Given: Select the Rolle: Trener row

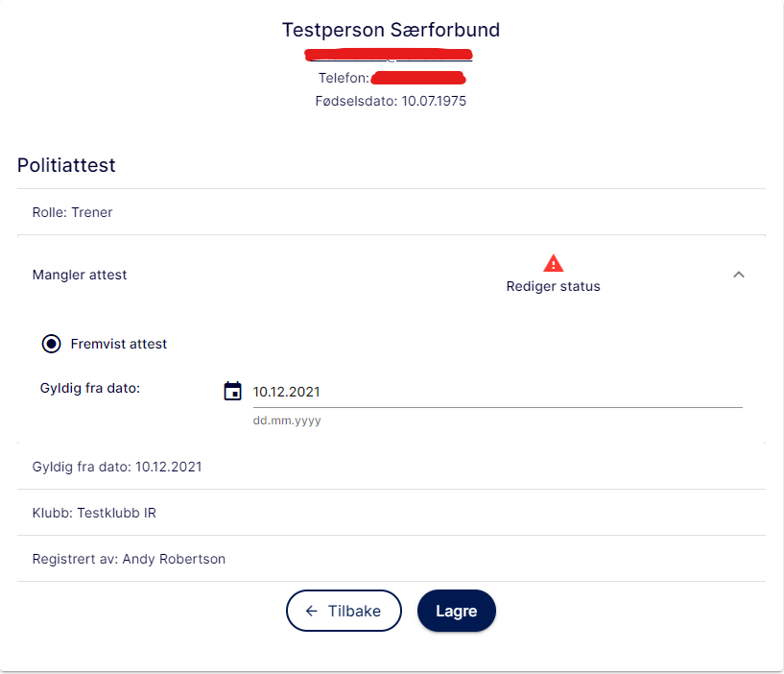Looking at the screenshot, I should tap(392, 212).
